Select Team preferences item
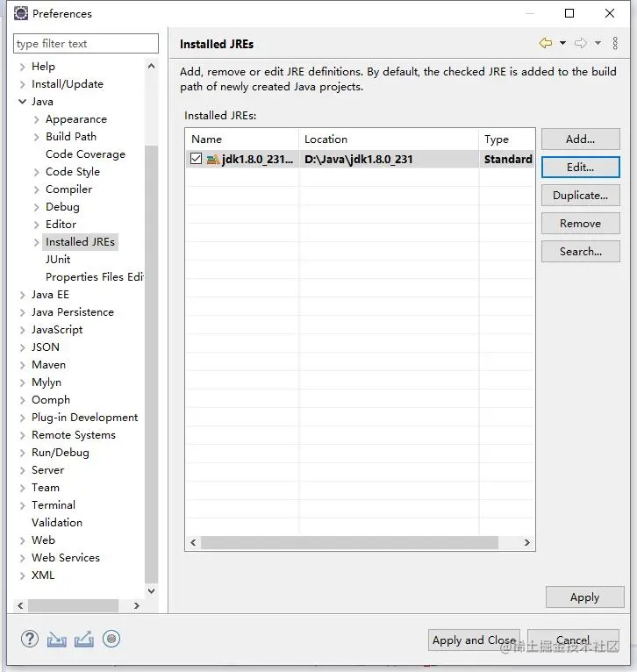 point(46,488)
